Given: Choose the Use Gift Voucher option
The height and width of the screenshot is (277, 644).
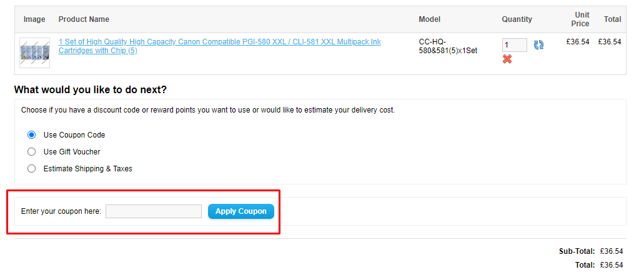Looking at the screenshot, I should pos(32,152).
